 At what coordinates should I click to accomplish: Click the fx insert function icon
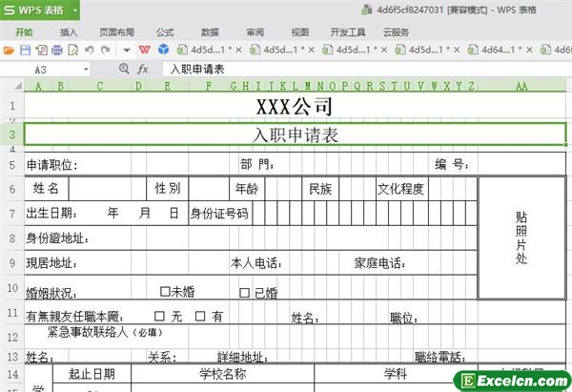(x=143, y=69)
